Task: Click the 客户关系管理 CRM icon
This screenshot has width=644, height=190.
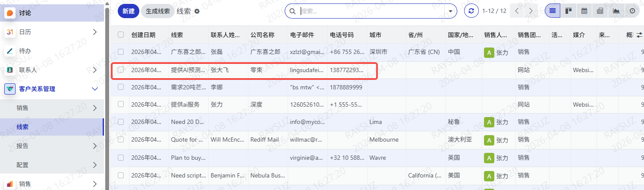Action: 10,89
